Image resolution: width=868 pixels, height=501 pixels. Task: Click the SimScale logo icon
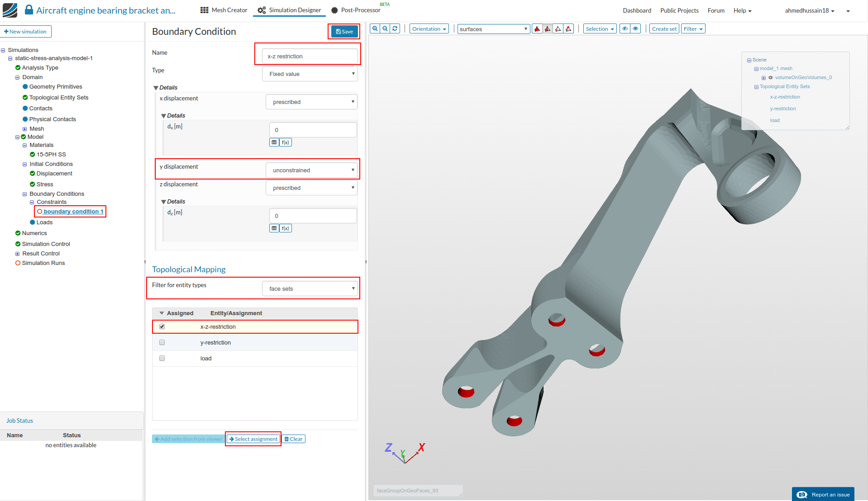coord(10,10)
